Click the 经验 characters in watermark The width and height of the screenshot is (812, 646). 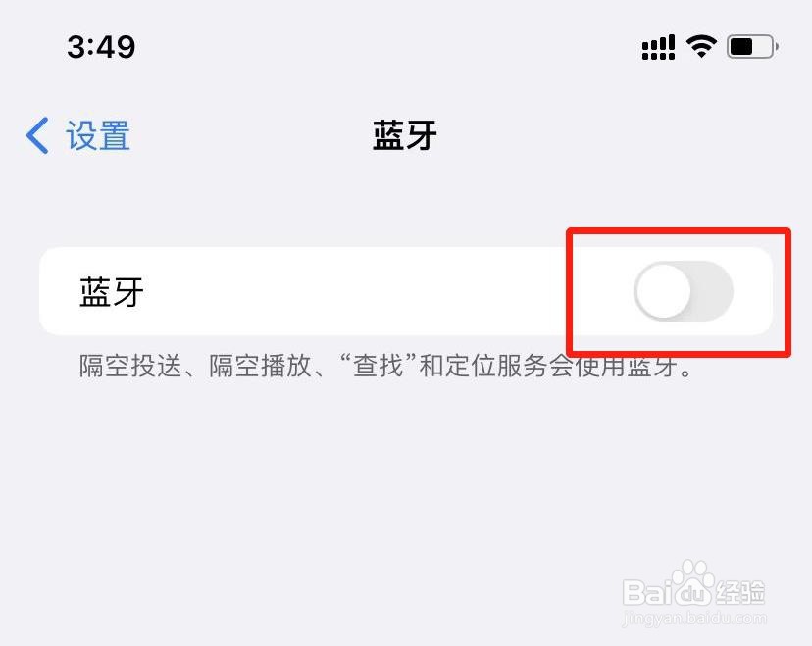click(x=740, y=593)
